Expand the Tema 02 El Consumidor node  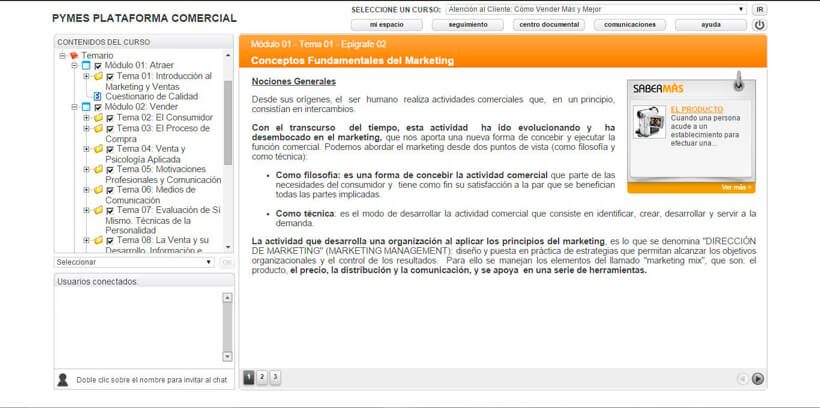click(x=86, y=118)
